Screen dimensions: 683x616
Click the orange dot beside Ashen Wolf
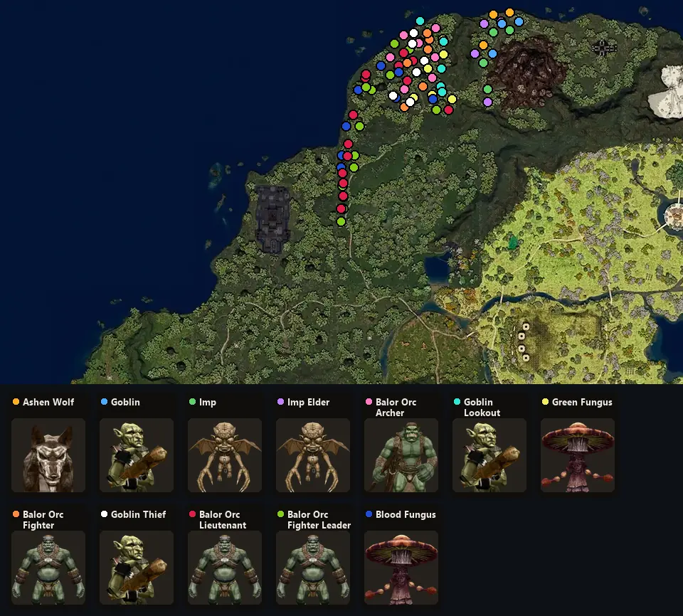click(x=16, y=402)
